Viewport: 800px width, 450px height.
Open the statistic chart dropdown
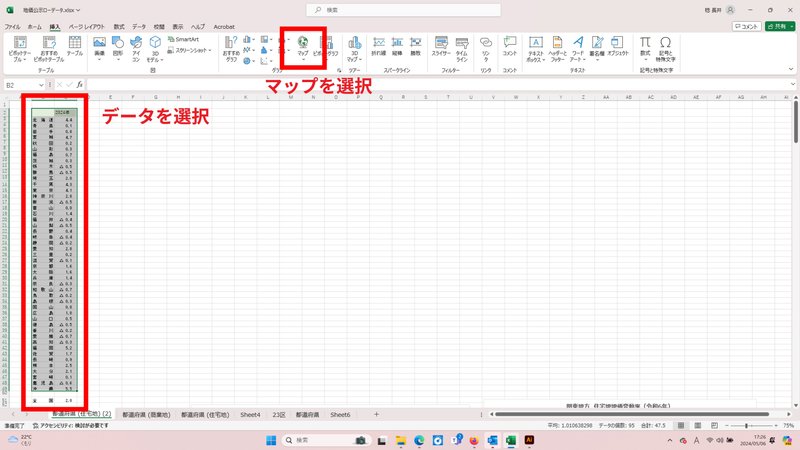point(266,50)
